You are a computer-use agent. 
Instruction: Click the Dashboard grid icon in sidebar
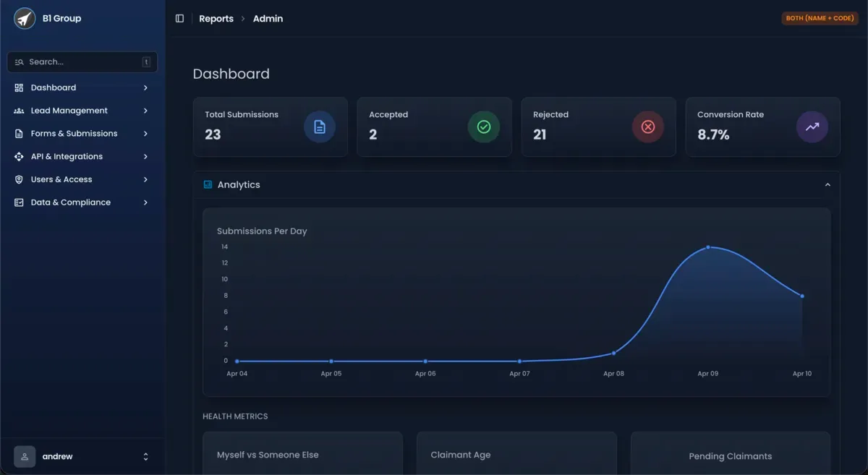[x=19, y=87]
